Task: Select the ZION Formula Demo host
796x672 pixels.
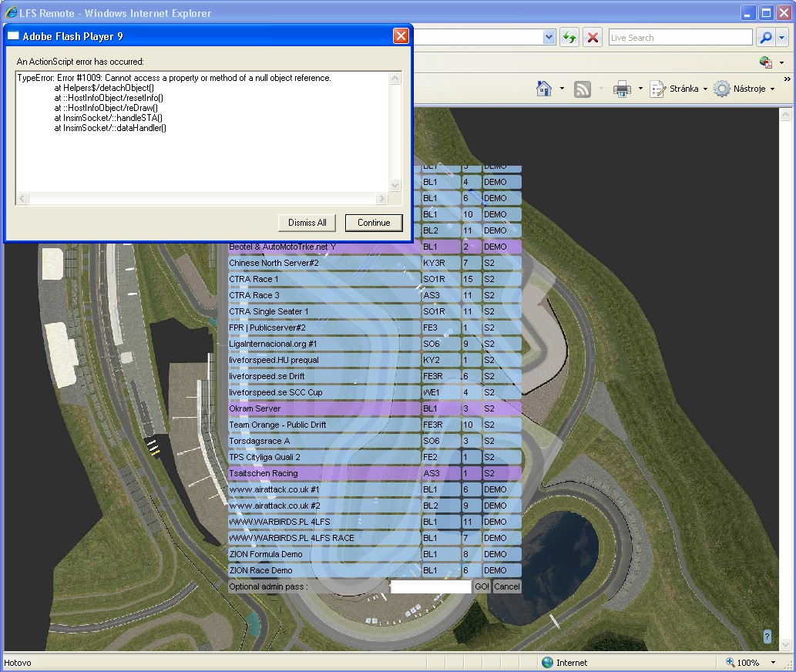Action: pos(374,554)
